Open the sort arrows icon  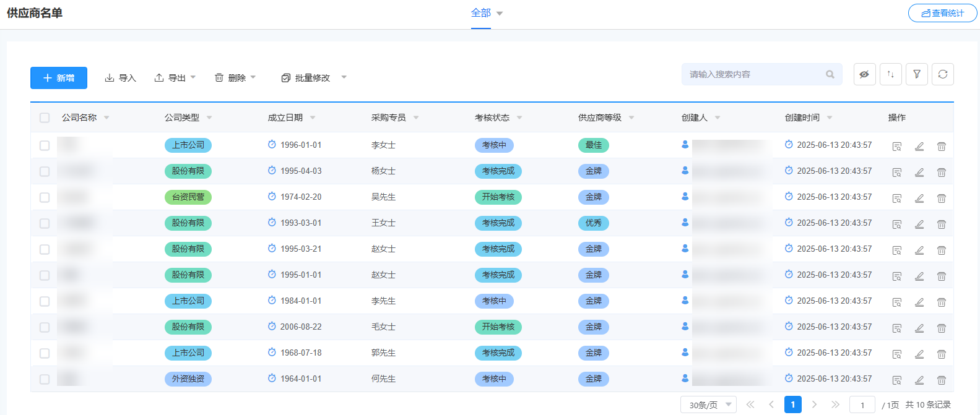click(891, 74)
